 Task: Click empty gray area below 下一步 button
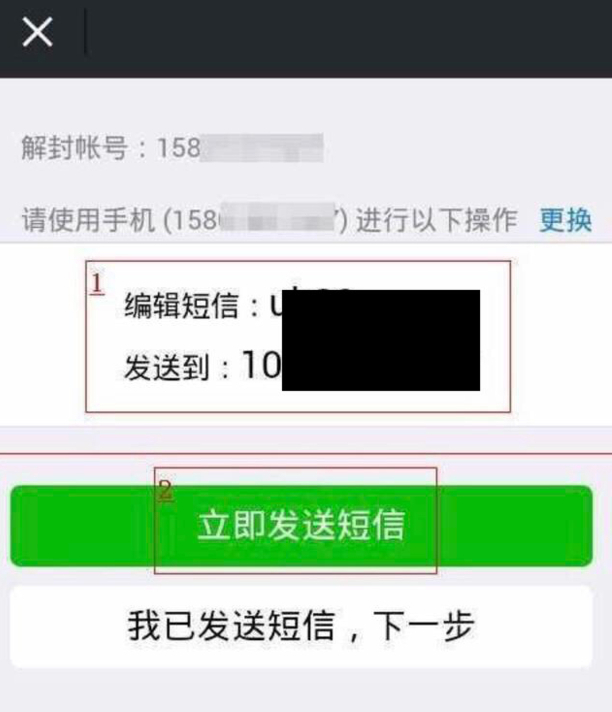pos(306,690)
